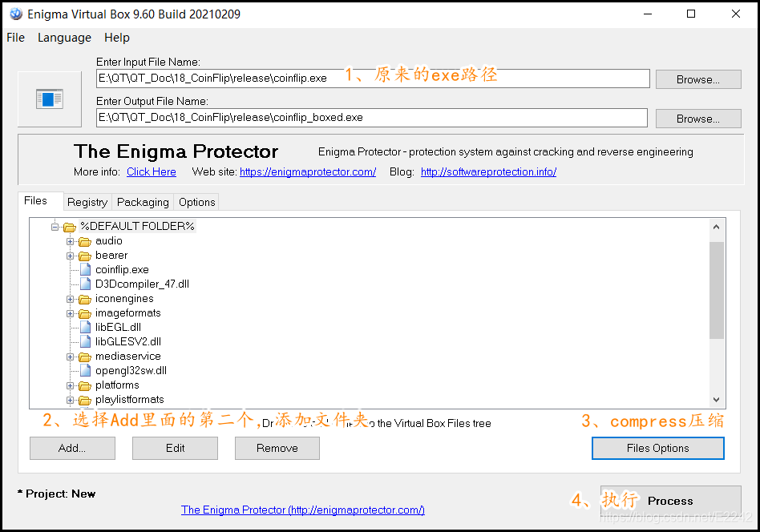Image resolution: width=760 pixels, height=532 pixels.
Task: Select the 'libEGL.dll' tree entry
Action: (119, 328)
